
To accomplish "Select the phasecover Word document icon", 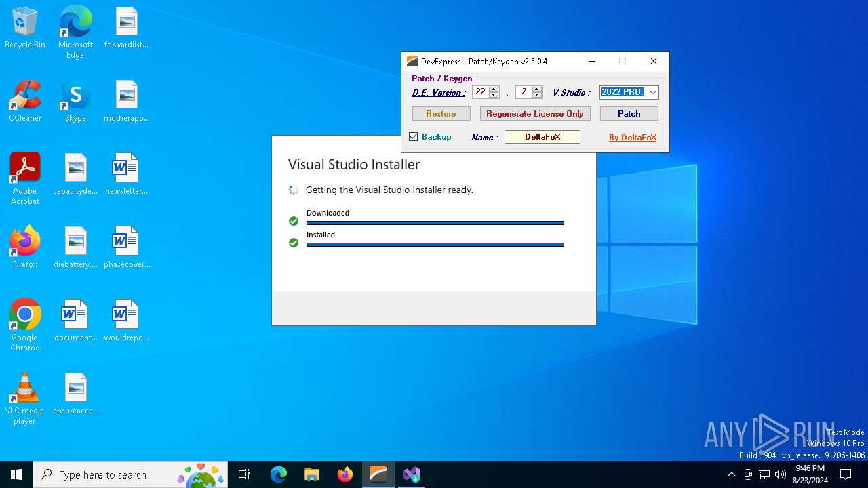I will pos(126,248).
